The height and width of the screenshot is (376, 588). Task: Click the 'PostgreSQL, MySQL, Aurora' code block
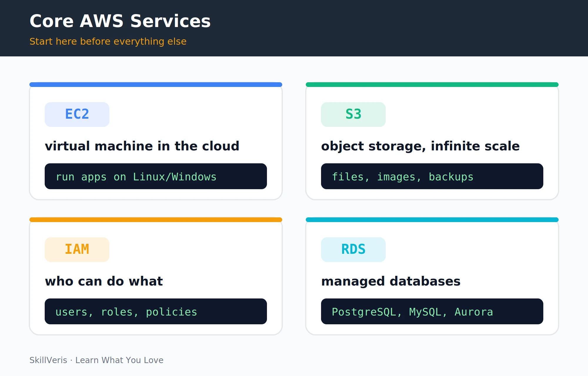432,311
